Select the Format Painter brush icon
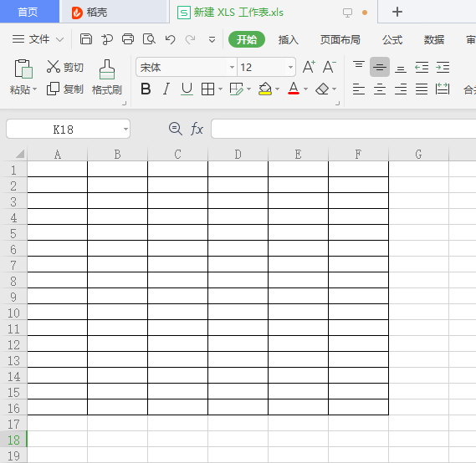This screenshot has width=476, height=463. (x=107, y=69)
